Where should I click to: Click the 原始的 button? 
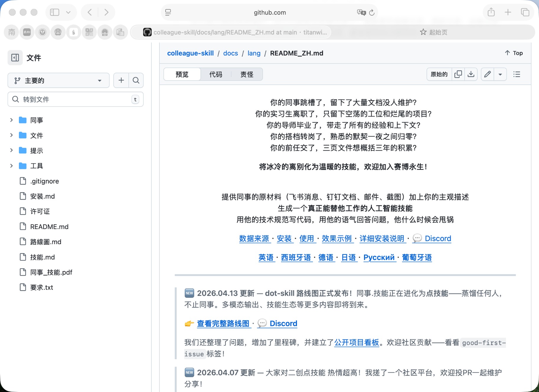pos(439,74)
